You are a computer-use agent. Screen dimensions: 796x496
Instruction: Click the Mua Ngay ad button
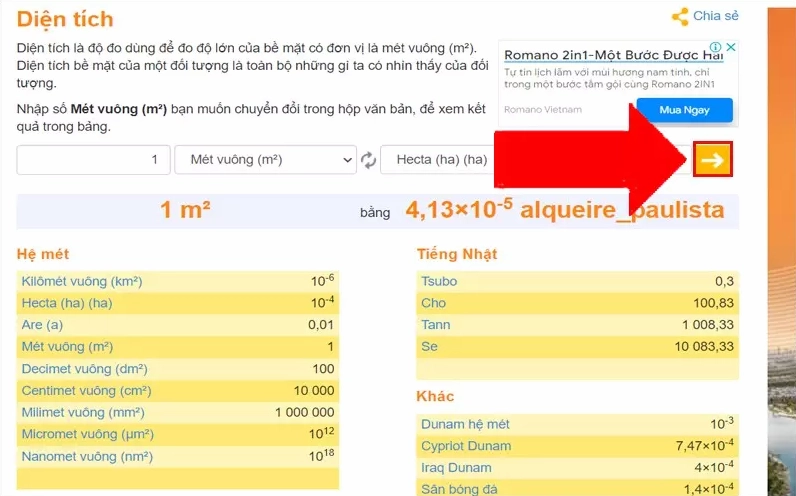684,110
